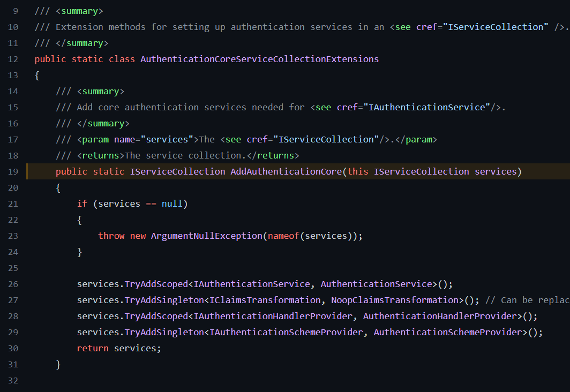
Task: Click the 'this' keyword in the method signature
Action: point(358,171)
